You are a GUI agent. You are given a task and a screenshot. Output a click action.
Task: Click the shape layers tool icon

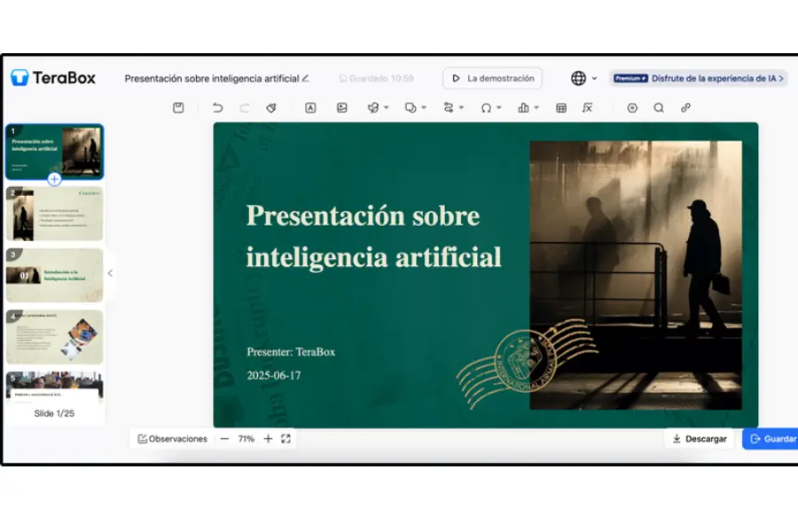[411, 107]
